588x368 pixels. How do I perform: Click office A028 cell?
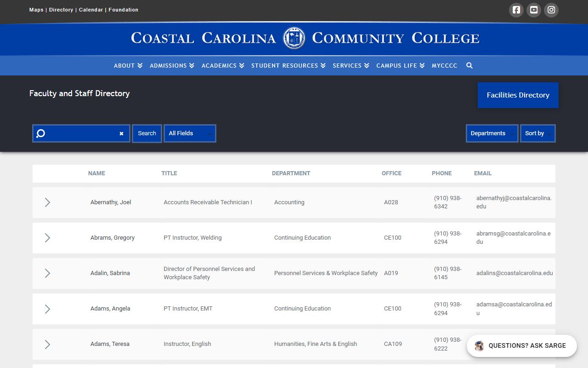(391, 202)
